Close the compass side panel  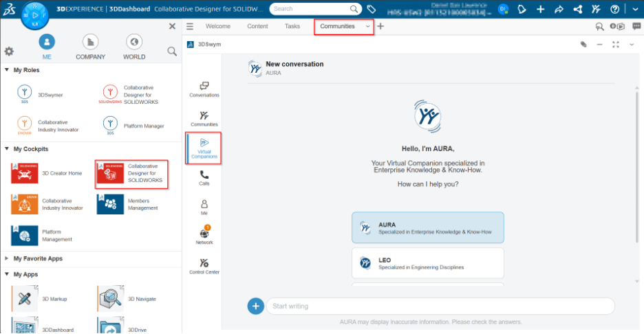(172, 26)
